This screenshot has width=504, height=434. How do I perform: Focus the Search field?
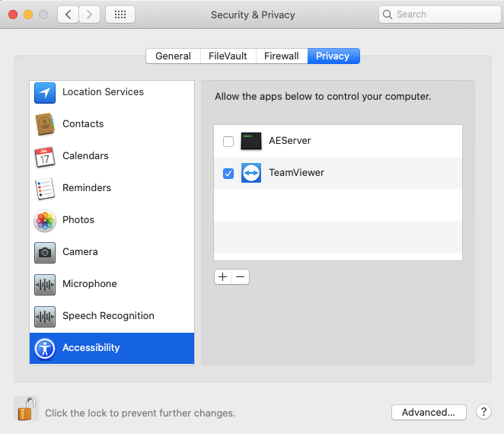tap(440, 14)
